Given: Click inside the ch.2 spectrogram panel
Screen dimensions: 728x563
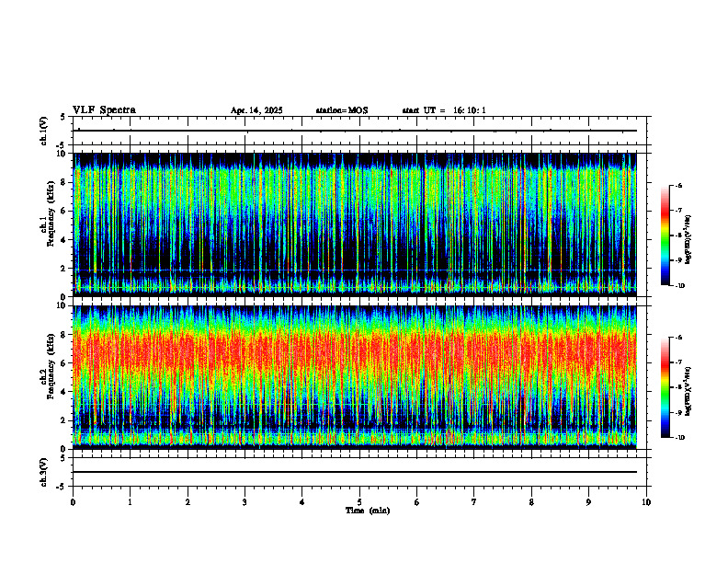Looking at the screenshot, I should pos(355,377).
